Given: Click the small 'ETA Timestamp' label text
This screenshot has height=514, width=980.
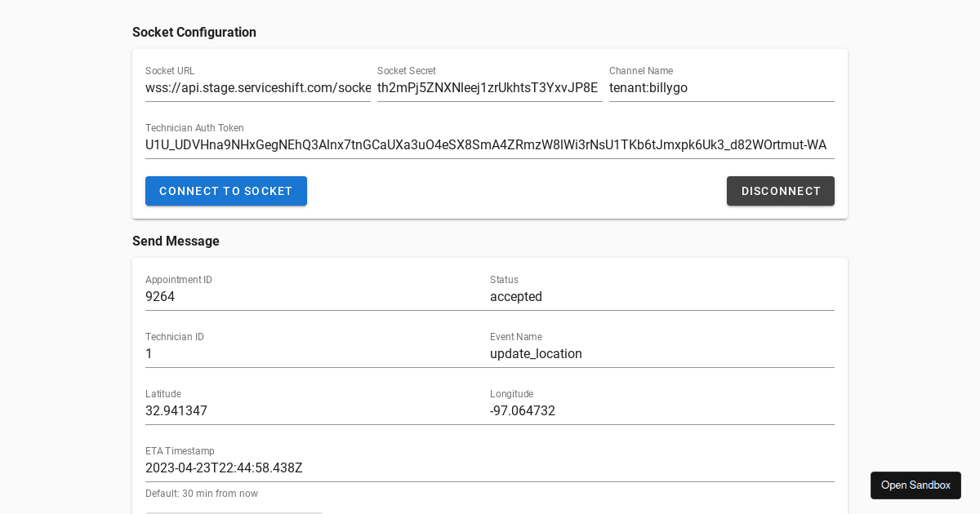Looking at the screenshot, I should tap(180, 451).
